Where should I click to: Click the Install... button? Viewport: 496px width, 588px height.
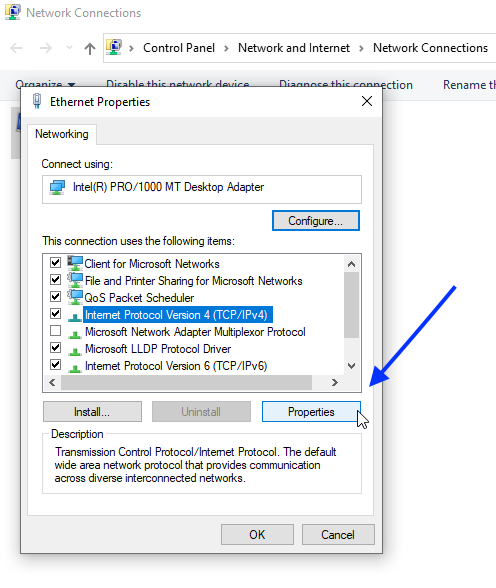pos(92,412)
